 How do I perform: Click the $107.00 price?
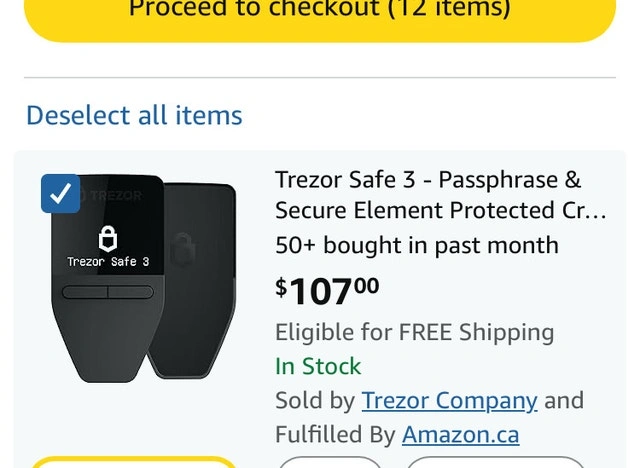point(328,290)
